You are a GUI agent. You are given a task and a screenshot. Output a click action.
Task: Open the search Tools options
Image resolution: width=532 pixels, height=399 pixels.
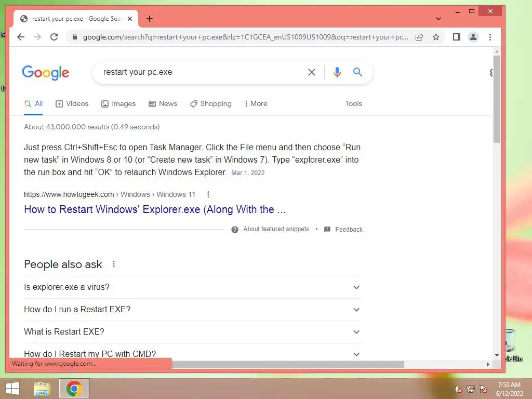coord(353,103)
